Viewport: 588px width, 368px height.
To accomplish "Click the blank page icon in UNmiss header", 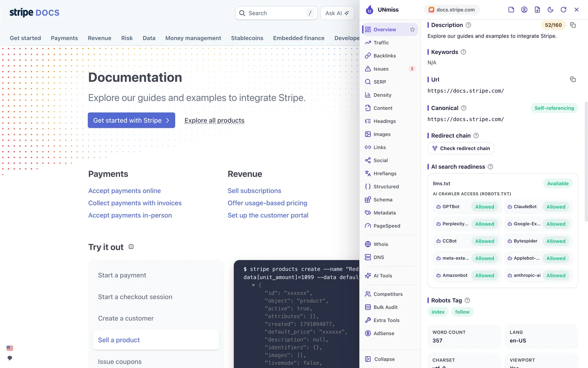I will [x=511, y=10].
